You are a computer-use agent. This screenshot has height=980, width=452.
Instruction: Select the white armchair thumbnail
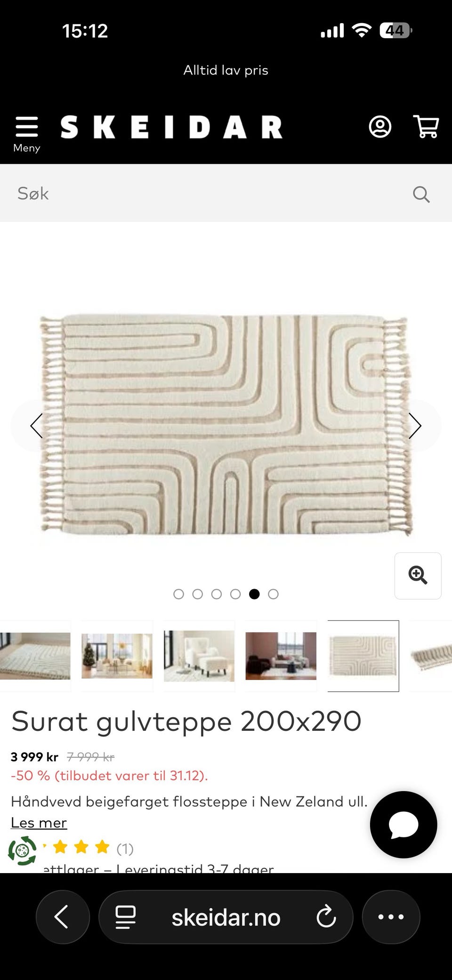pyautogui.click(x=199, y=656)
